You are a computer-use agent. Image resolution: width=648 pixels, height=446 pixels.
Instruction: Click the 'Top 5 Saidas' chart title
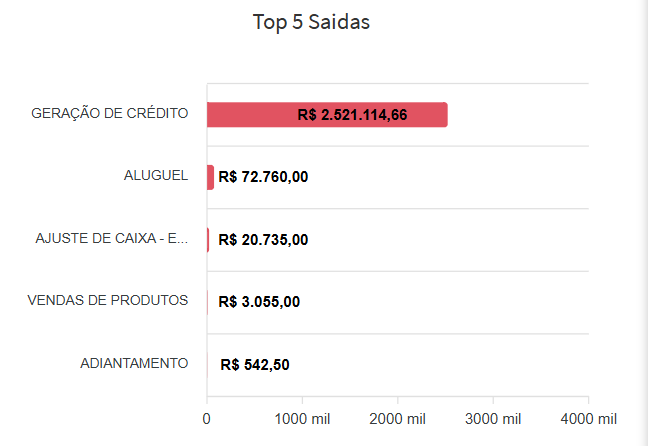(x=311, y=22)
